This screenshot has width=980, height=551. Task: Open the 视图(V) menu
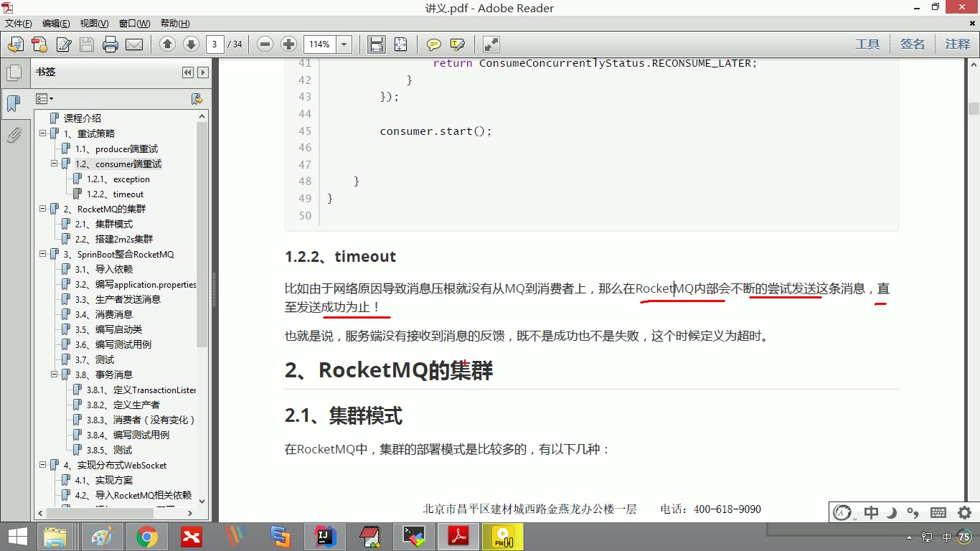point(94,24)
